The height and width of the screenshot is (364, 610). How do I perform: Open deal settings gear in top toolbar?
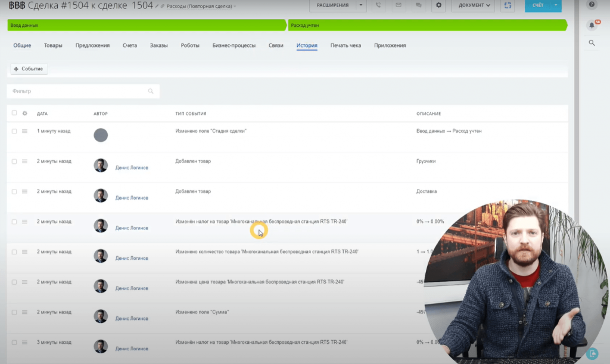[439, 5]
